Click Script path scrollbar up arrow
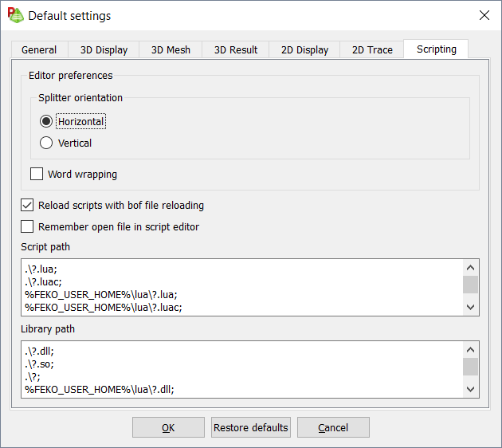 pos(470,268)
